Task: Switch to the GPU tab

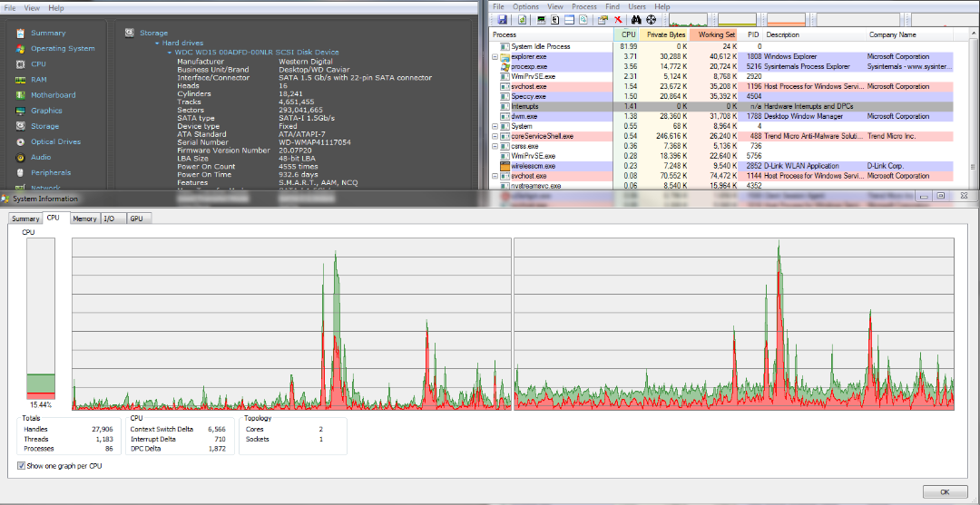Action: click(x=136, y=219)
